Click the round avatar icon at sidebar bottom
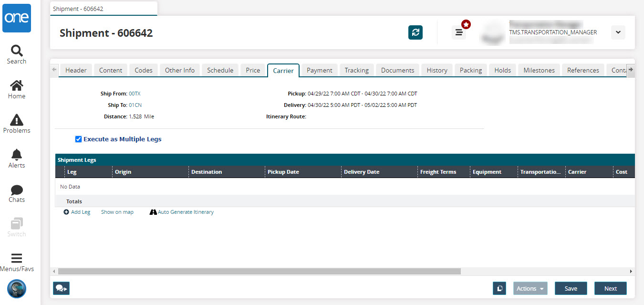This screenshot has height=305, width=644. tap(17, 289)
